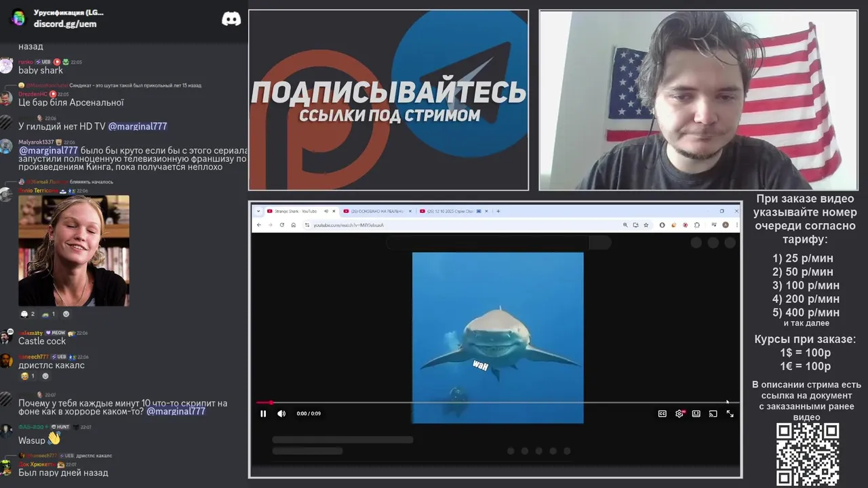Click the Castle cock message text

point(42,341)
